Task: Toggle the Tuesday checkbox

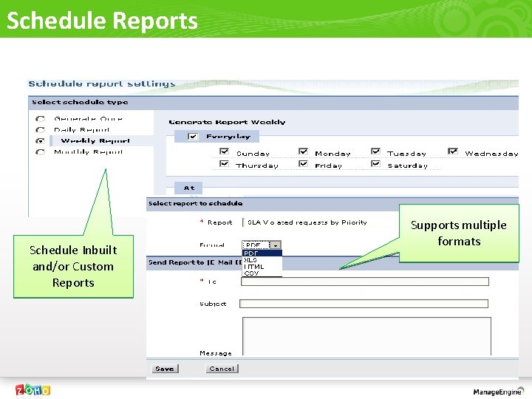Action: [375, 151]
